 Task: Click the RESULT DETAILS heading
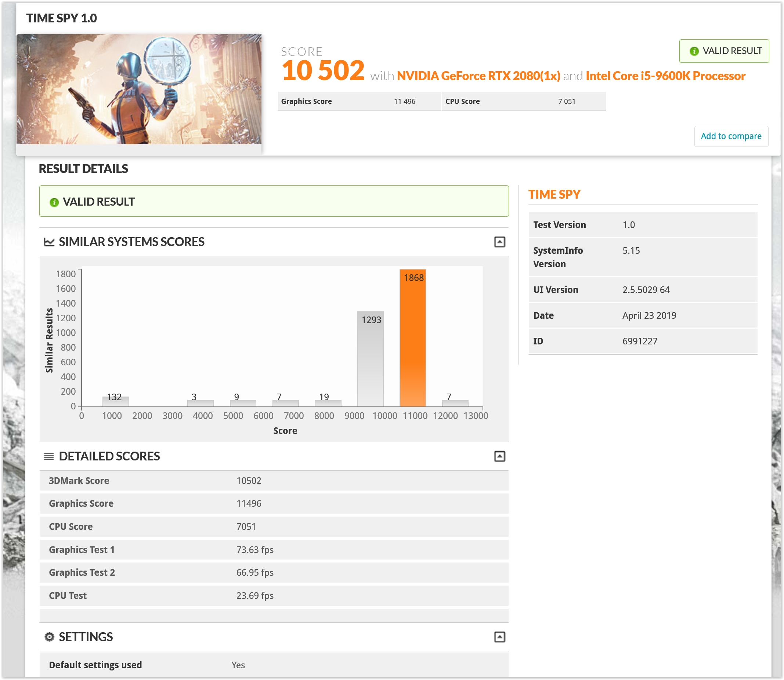(x=83, y=169)
